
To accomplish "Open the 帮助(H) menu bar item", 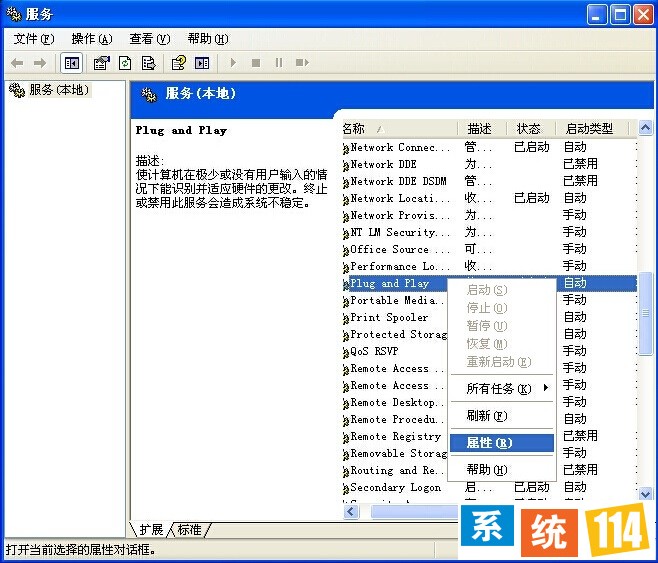I will pyautogui.click(x=208, y=39).
